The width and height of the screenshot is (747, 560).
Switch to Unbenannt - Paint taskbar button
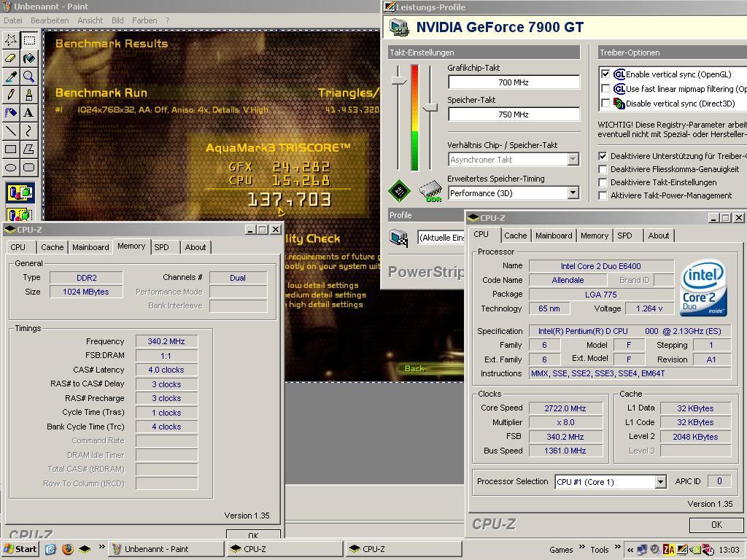click(x=166, y=549)
